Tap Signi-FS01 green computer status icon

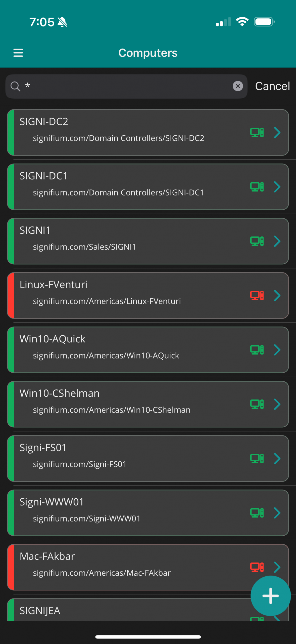pyautogui.click(x=257, y=459)
